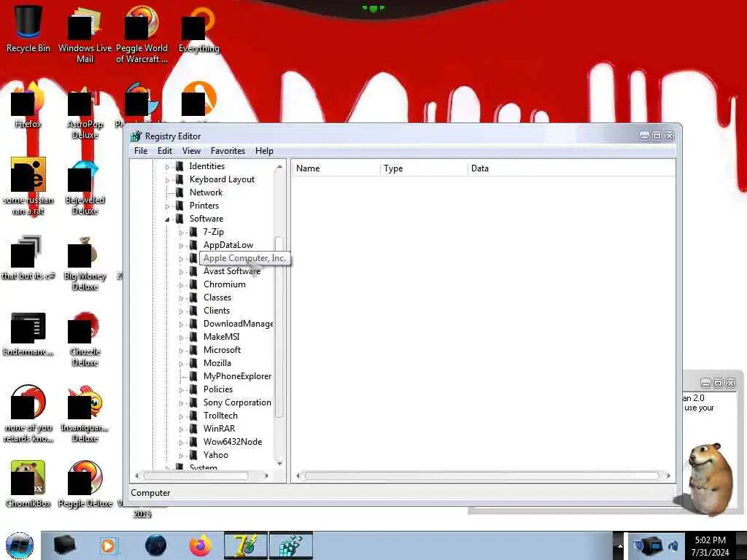The height and width of the screenshot is (560, 747).
Task: Select the Avast Software key
Action: 231,271
